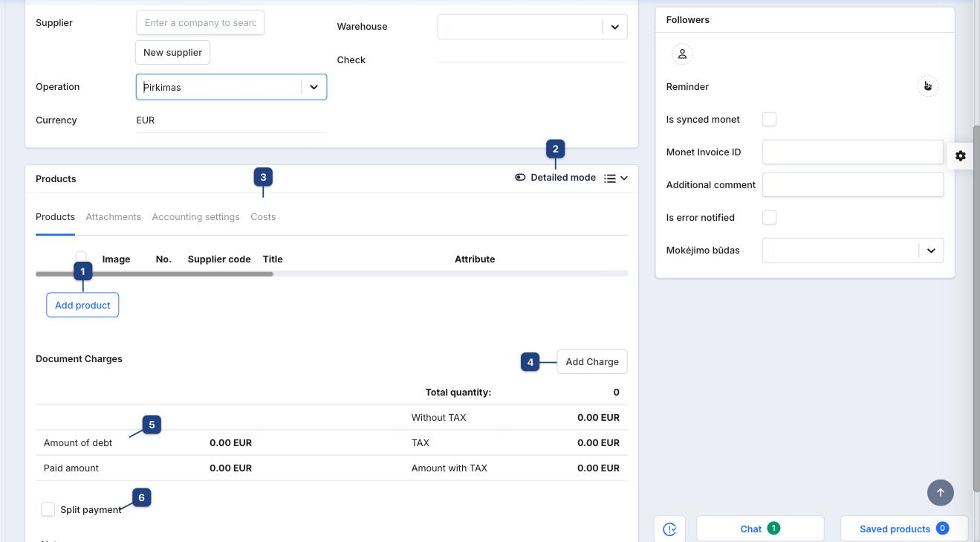This screenshot has height=542, width=980.
Task: Check the Is synced monet checkbox
Action: pos(770,119)
